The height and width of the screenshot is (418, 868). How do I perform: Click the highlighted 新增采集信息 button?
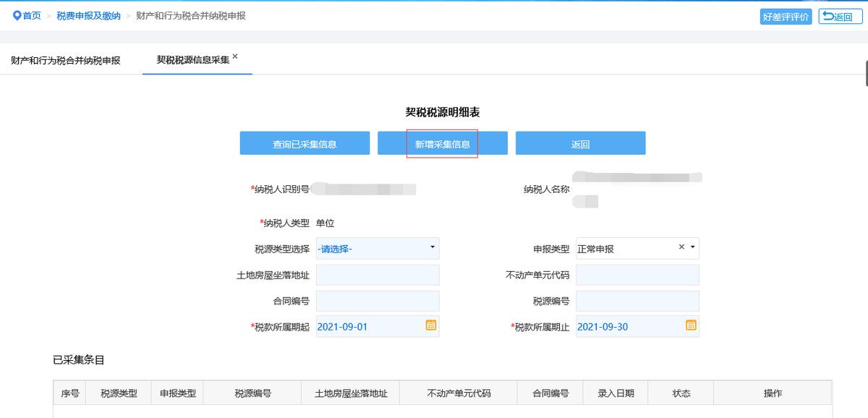443,142
